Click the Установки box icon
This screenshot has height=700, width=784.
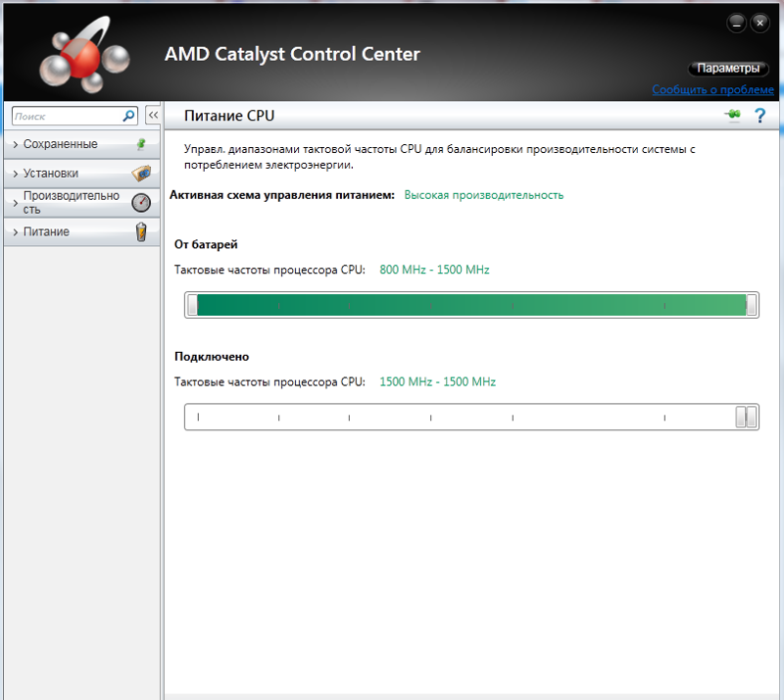[141, 174]
